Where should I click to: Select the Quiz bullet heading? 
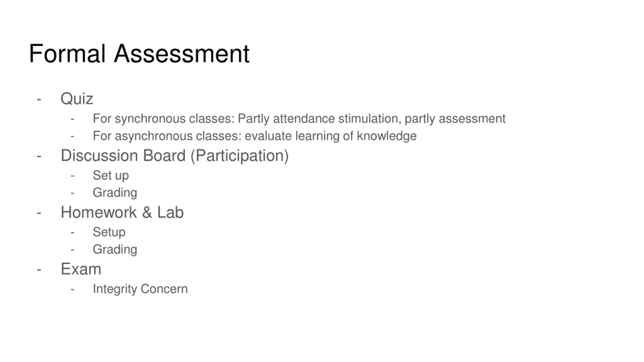[77, 99]
